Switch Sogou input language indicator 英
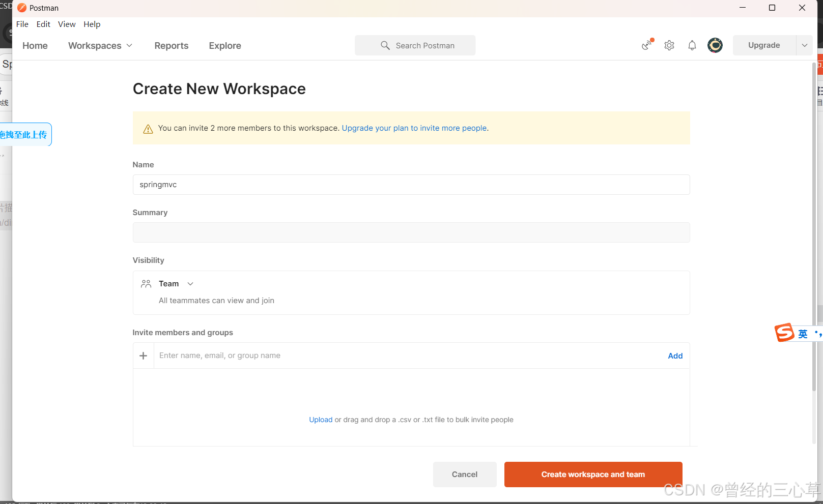 pyautogui.click(x=803, y=334)
